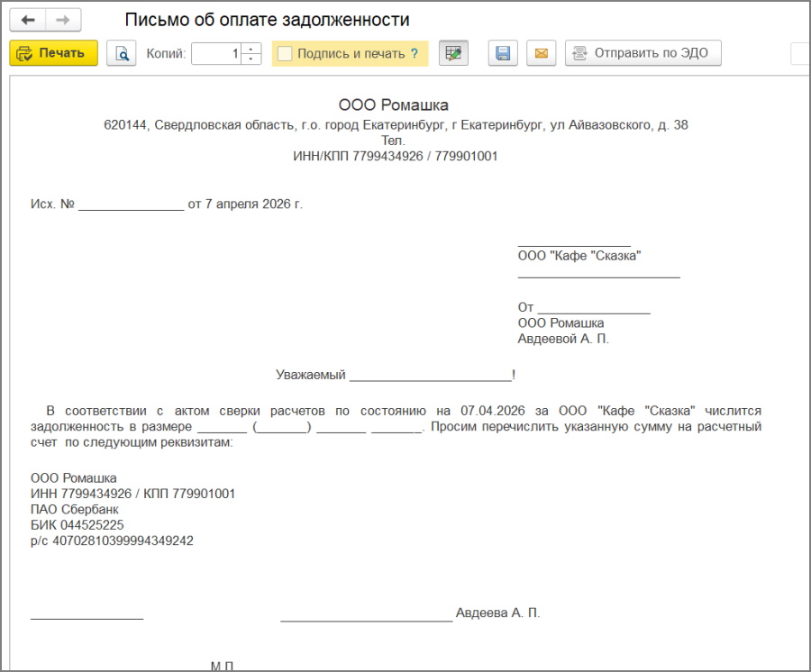Toggle document editing mode icon
The image size is (811, 672).
(x=454, y=53)
